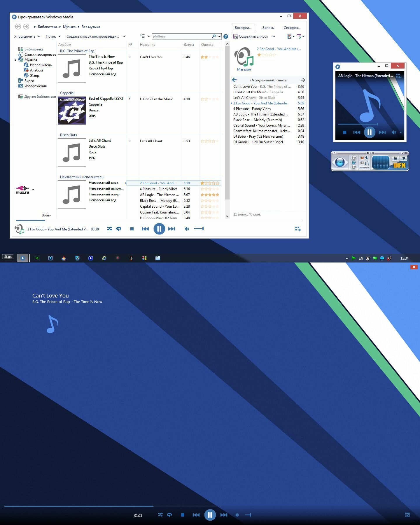
Task: Open the mini player volume dropdown arrow
Action: pyautogui.click(x=400, y=132)
